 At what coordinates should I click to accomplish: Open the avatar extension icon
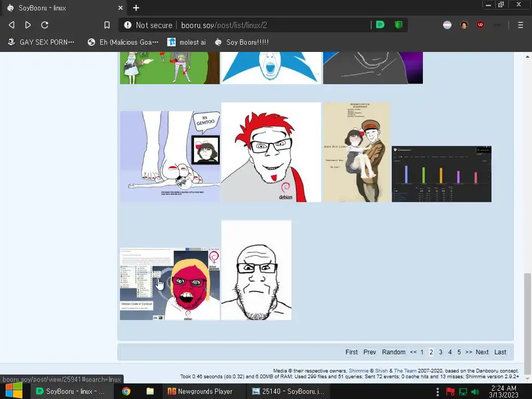[464, 25]
